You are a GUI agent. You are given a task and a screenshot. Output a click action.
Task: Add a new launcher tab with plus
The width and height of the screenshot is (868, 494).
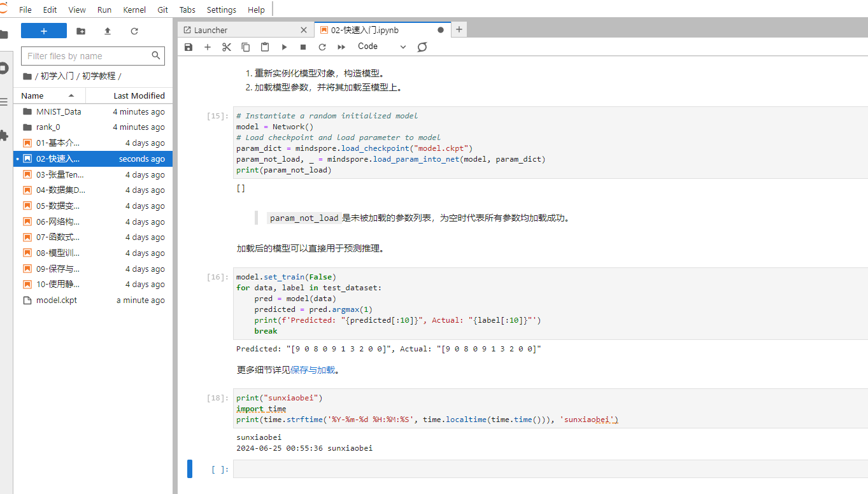[x=459, y=29]
